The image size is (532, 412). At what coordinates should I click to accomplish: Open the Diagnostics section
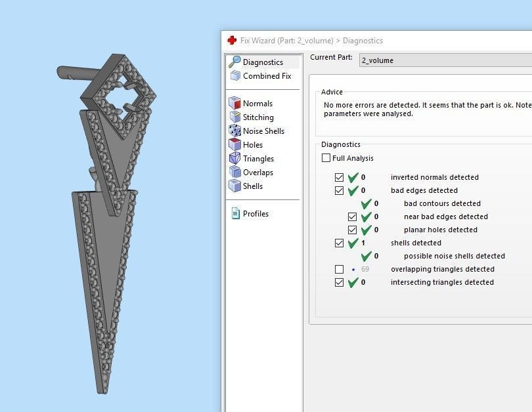[263, 62]
